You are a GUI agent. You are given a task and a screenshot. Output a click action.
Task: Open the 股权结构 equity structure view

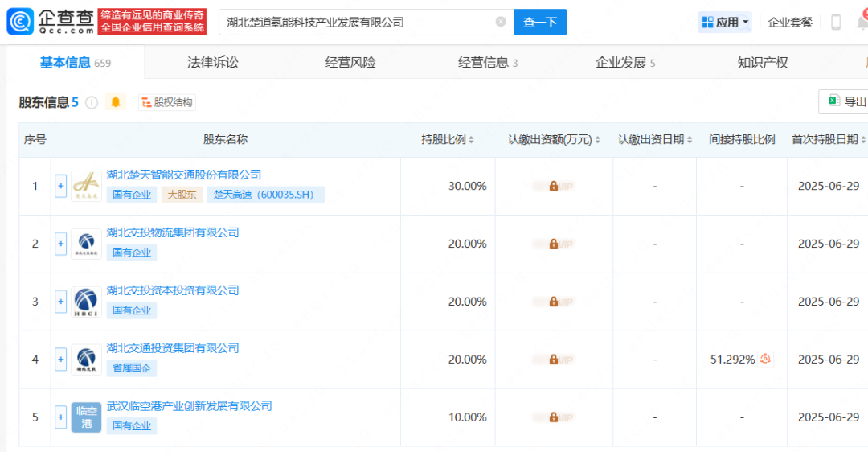[167, 102]
